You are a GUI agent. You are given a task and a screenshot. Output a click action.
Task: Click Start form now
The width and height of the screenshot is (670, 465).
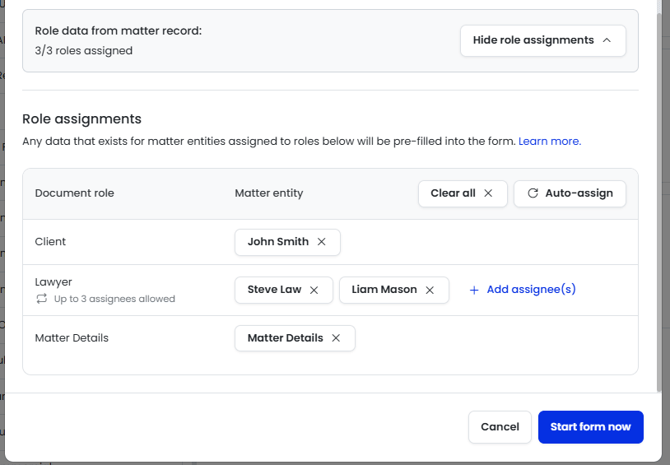point(590,427)
